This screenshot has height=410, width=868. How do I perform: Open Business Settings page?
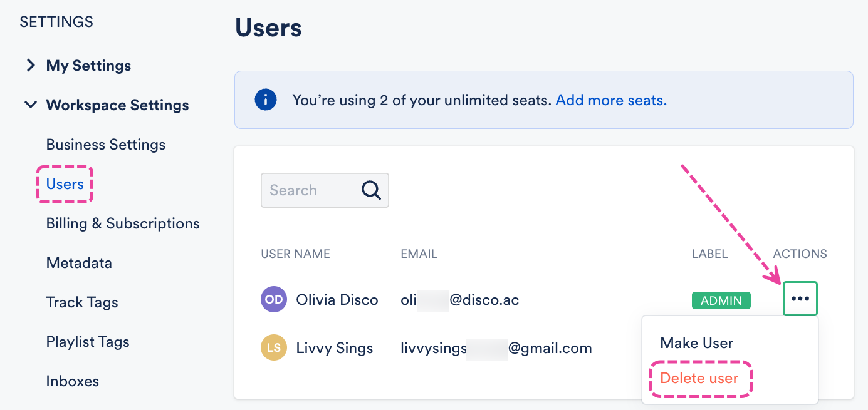coord(106,145)
